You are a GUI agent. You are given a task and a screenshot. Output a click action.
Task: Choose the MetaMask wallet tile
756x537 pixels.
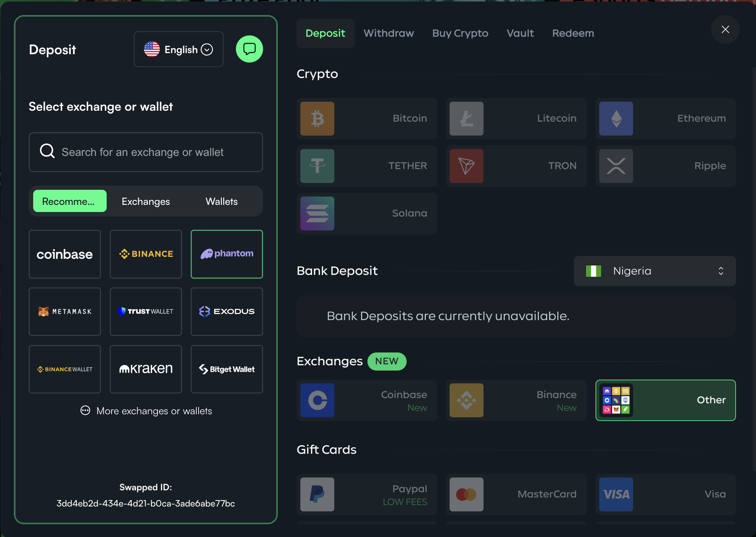(65, 311)
